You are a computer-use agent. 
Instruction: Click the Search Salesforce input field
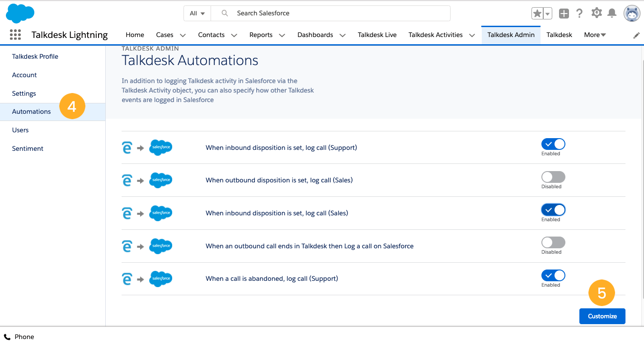coord(331,13)
